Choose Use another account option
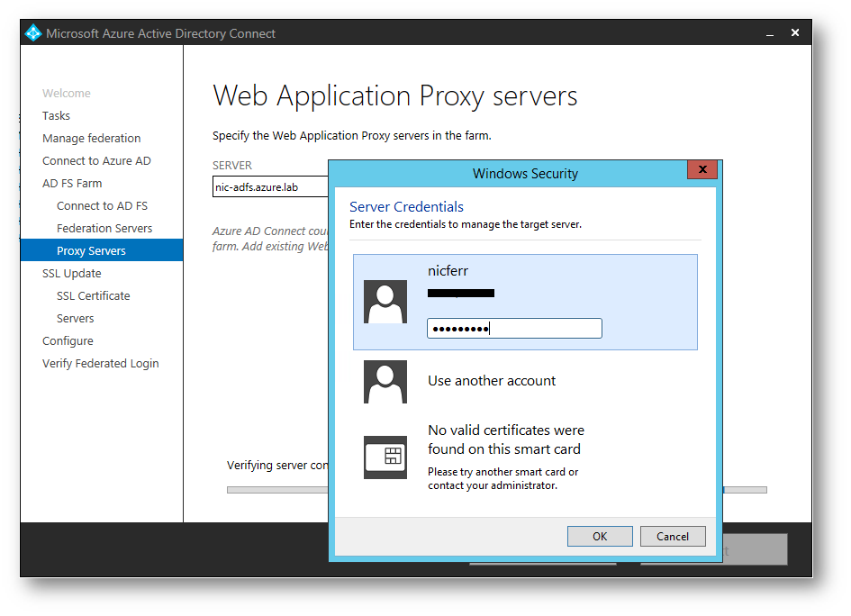 click(x=492, y=381)
